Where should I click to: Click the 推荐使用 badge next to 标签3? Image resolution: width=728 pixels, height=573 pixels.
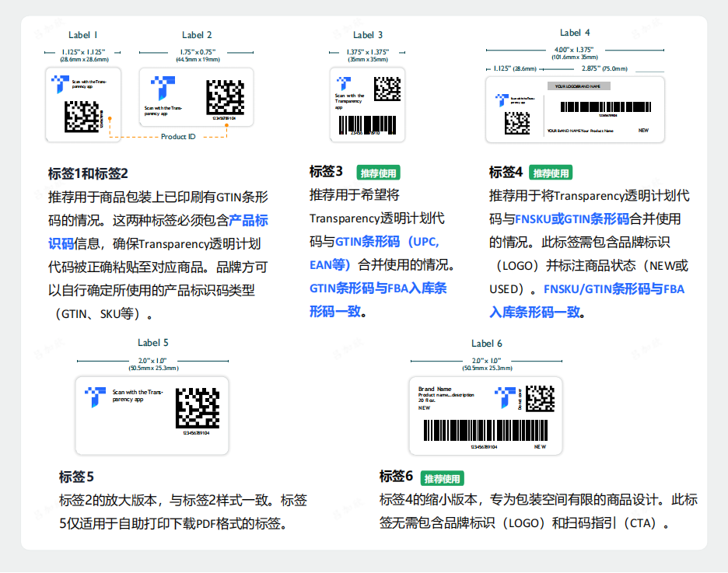(378, 173)
